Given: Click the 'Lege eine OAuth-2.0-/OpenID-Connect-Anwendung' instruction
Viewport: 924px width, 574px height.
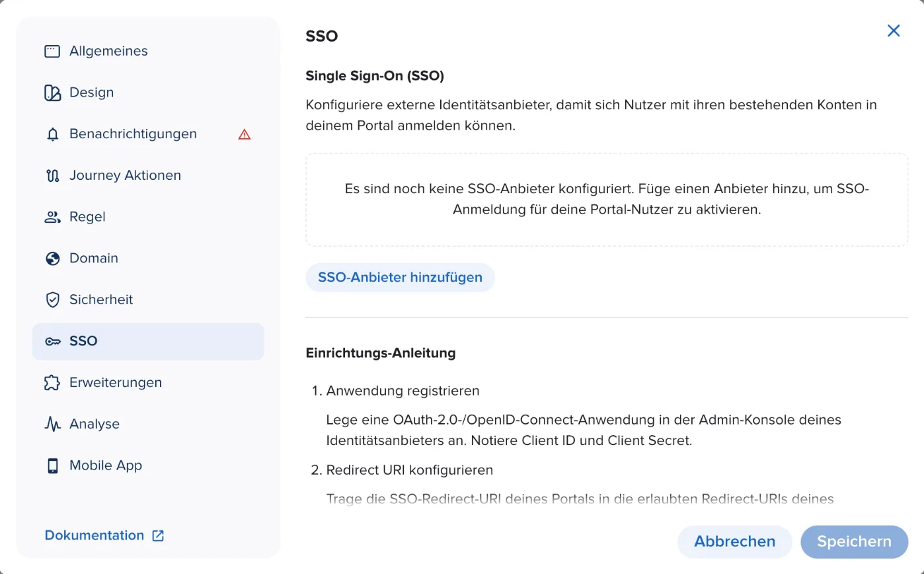Looking at the screenshot, I should point(584,430).
